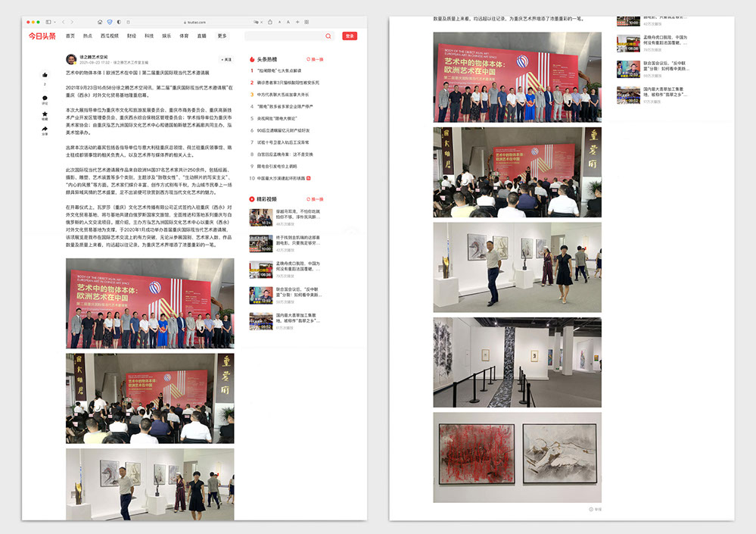Image resolution: width=756 pixels, height=534 pixels.
Task: Play 国内最大翡翠 video thumbnail in left window
Action: pyautogui.click(x=261, y=322)
